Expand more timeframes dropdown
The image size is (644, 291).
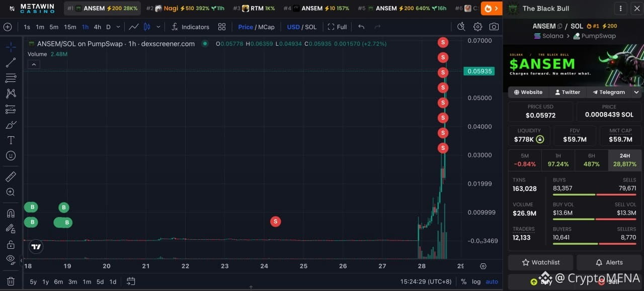coord(118,27)
